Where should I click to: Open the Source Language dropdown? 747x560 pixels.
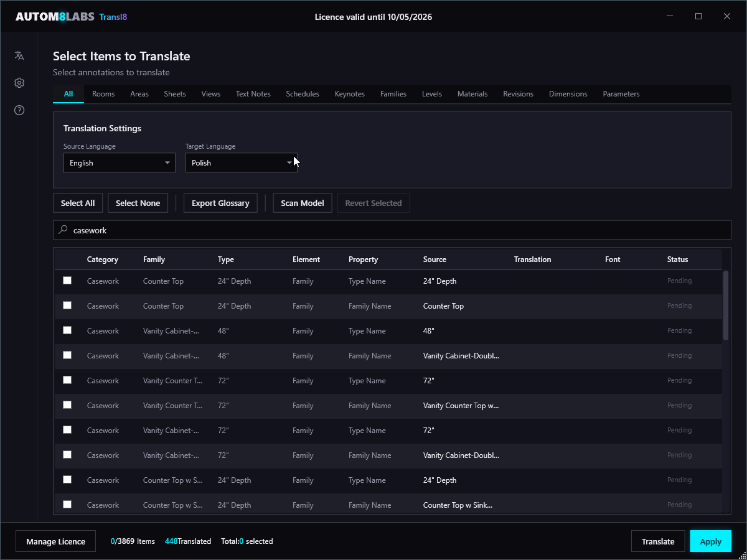pyautogui.click(x=120, y=163)
